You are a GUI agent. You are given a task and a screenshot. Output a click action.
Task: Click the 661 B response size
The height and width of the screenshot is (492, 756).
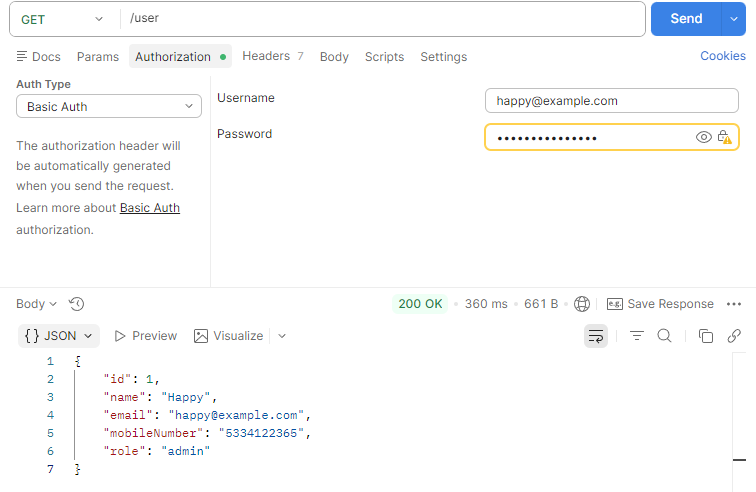541,304
